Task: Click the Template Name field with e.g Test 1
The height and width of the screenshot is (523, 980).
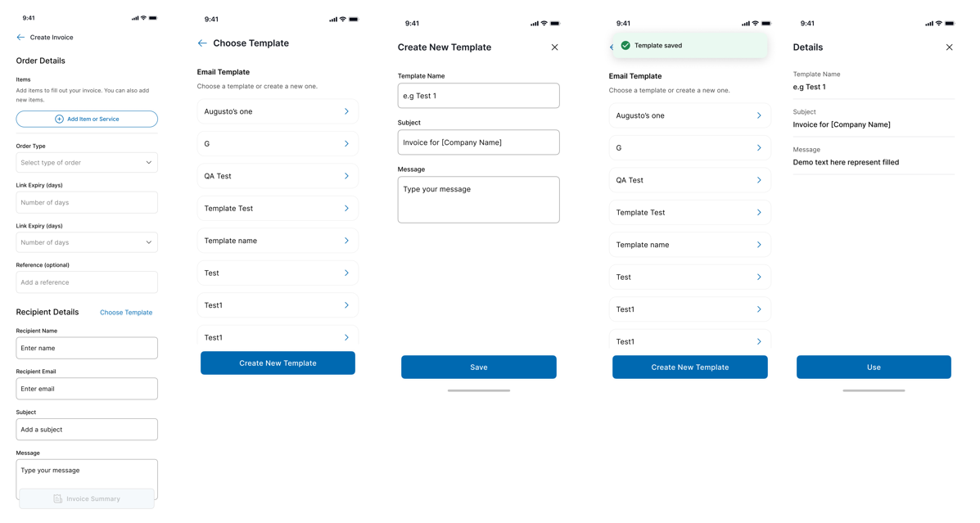Action: pyautogui.click(x=479, y=96)
